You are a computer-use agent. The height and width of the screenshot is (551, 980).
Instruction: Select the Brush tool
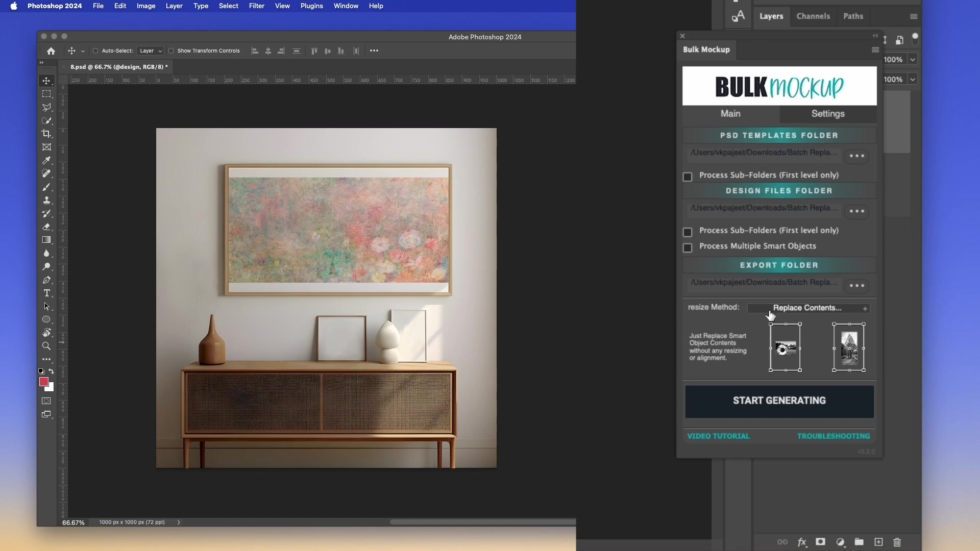pos(47,187)
